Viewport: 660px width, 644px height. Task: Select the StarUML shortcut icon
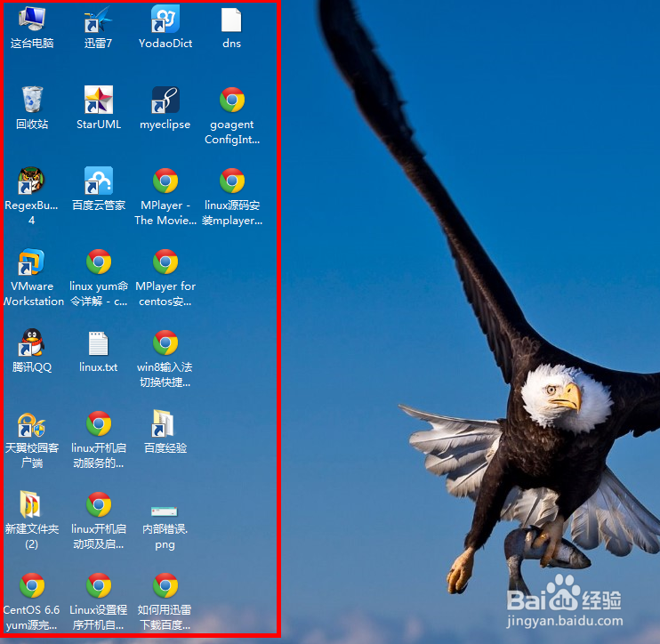(99, 100)
